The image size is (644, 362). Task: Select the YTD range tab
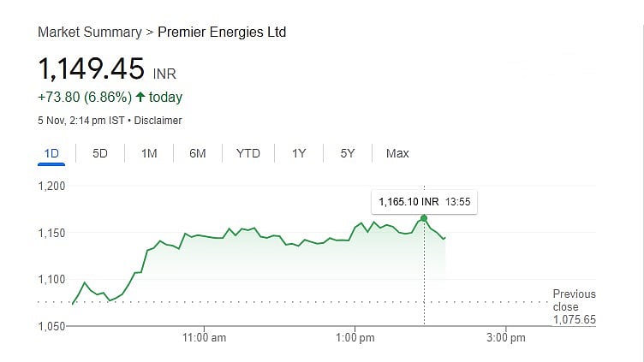point(248,154)
